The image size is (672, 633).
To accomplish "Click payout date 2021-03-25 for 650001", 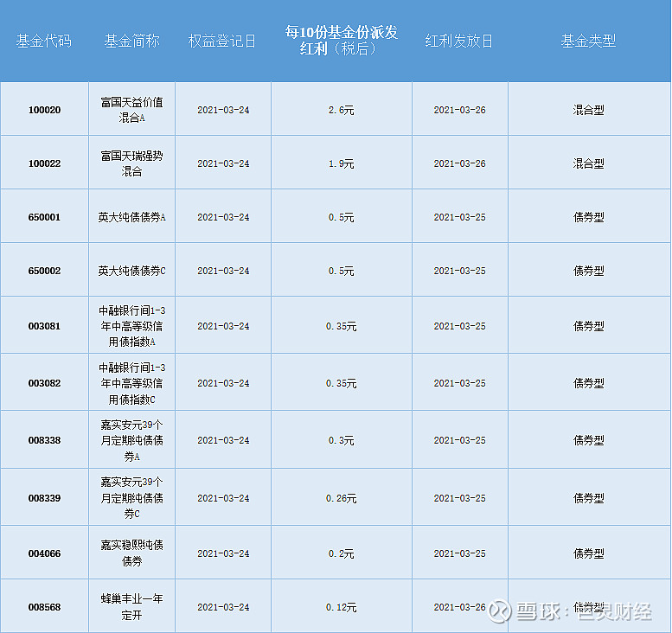I will pyautogui.click(x=459, y=217).
